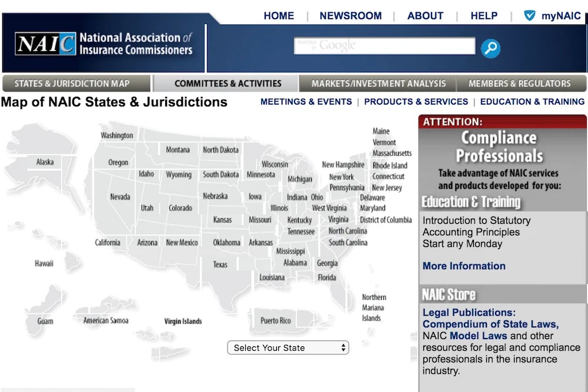Select New Mexico on the map
588x392 pixels.
(182, 242)
